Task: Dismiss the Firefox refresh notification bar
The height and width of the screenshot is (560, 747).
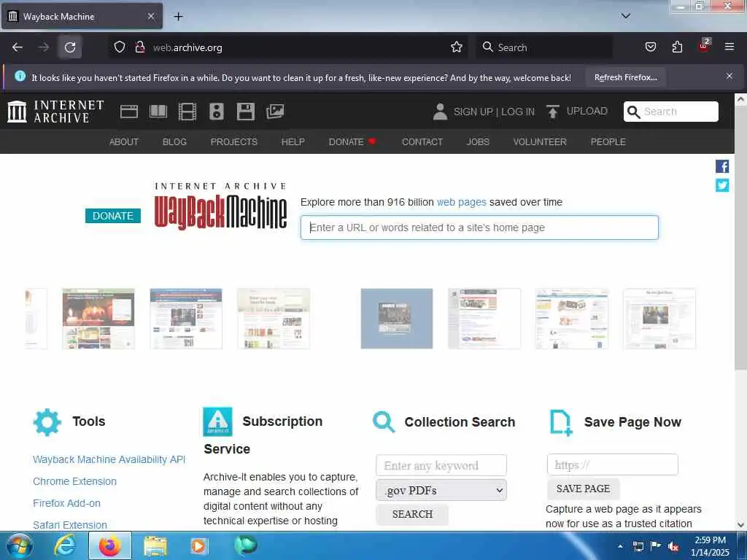Action: [x=729, y=76]
